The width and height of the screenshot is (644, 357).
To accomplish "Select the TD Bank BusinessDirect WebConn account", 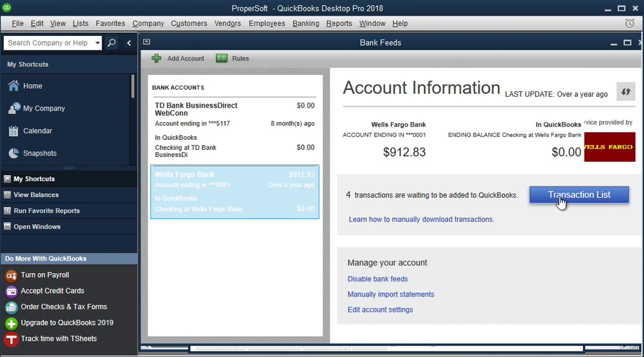I will click(x=234, y=130).
